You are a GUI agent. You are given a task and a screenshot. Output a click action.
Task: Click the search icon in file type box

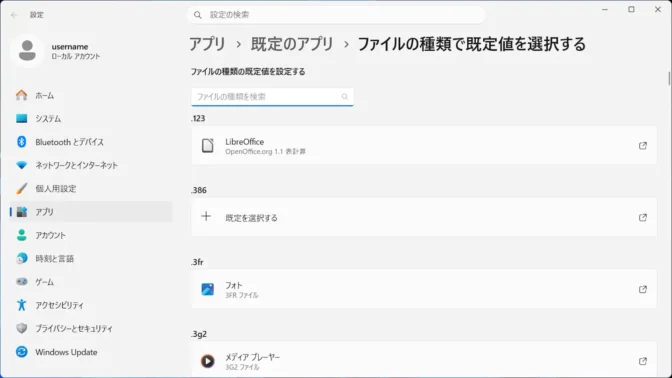(345, 97)
